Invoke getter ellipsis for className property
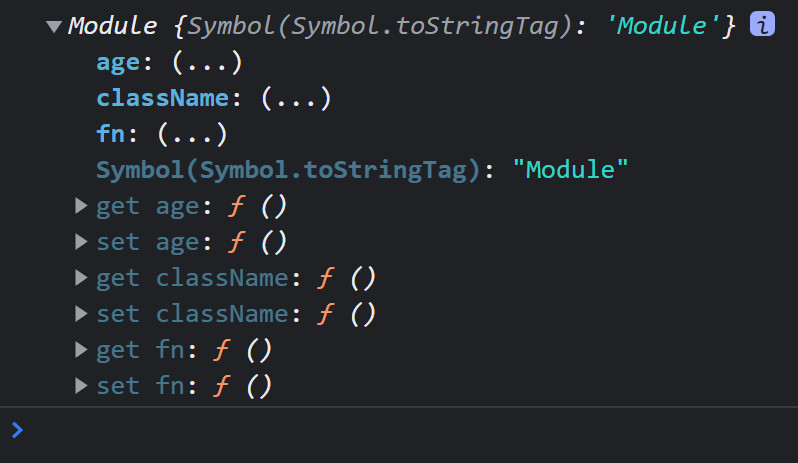798x463 pixels. click(296, 99)
